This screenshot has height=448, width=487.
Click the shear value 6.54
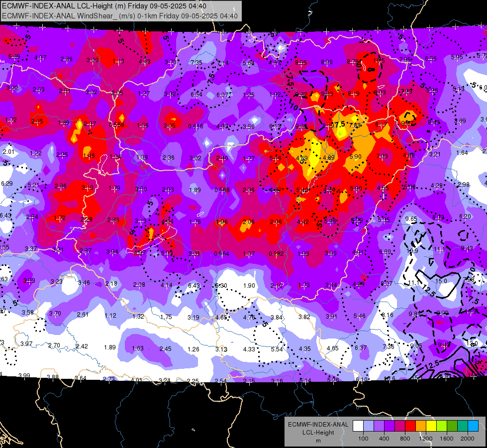(196, 94)
